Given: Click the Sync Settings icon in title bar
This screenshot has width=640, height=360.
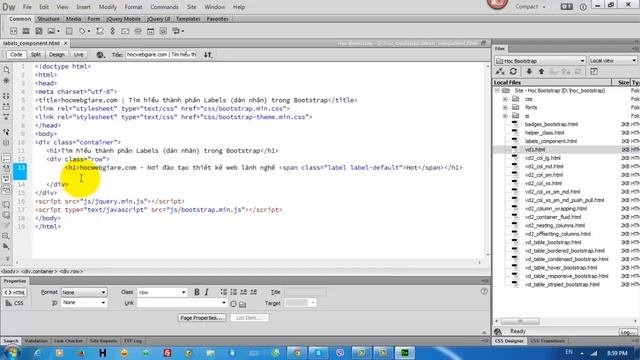Looking at the screenshot, I should tap(567, 7).
